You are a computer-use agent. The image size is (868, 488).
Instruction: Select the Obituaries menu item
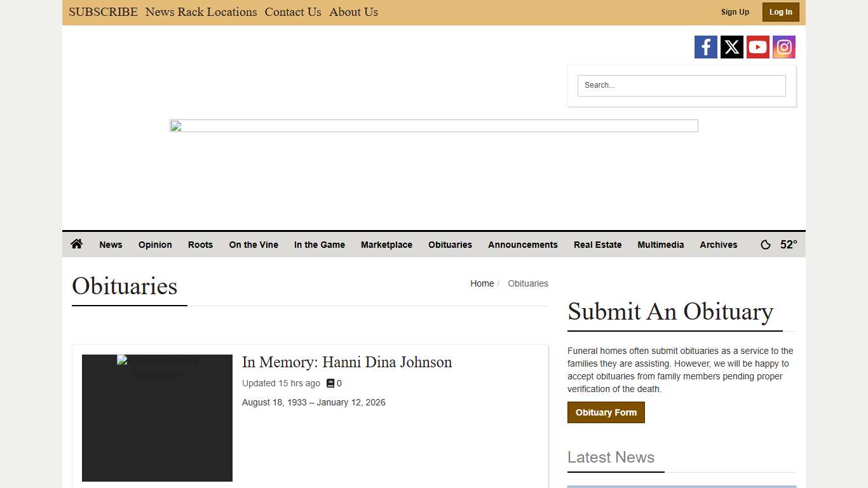pyautogui.click(x=450, y=245)
